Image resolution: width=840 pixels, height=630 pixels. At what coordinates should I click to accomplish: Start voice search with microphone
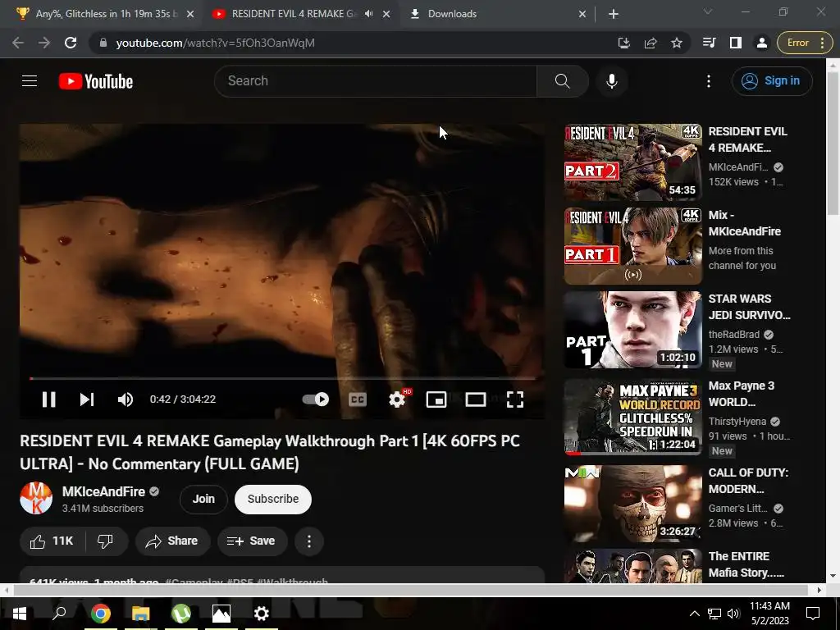point(612,81)
